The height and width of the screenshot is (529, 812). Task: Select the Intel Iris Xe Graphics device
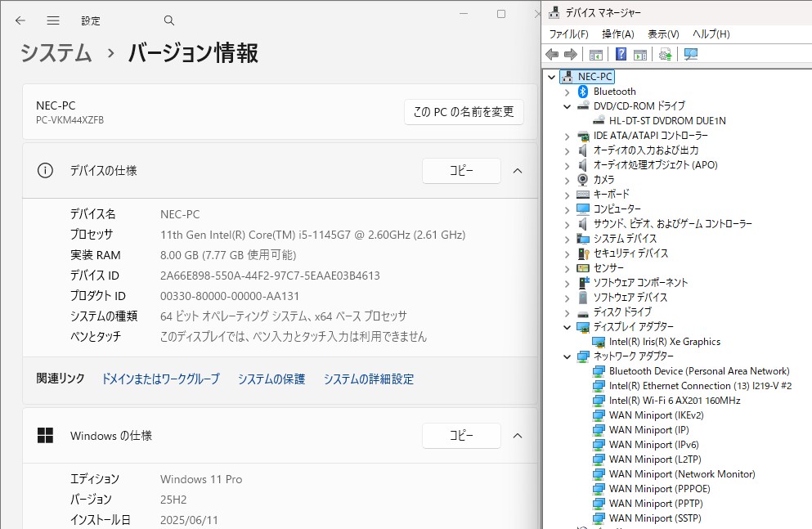click(664, 342)
